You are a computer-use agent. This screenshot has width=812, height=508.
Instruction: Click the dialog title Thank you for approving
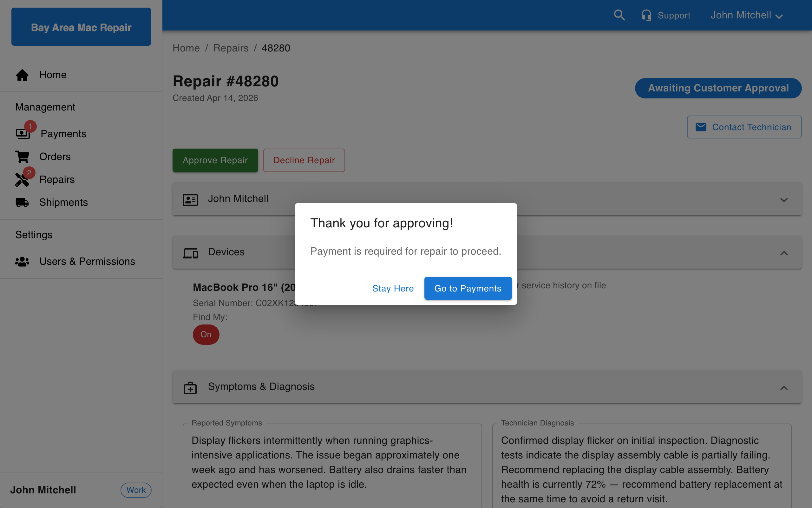382,223
